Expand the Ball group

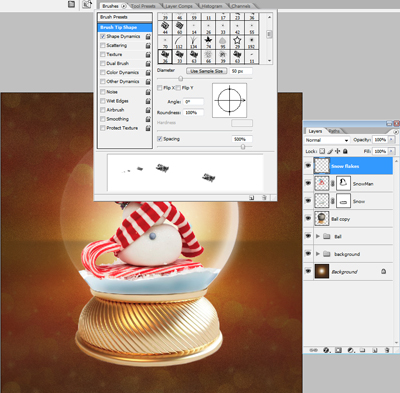point(318,236)
